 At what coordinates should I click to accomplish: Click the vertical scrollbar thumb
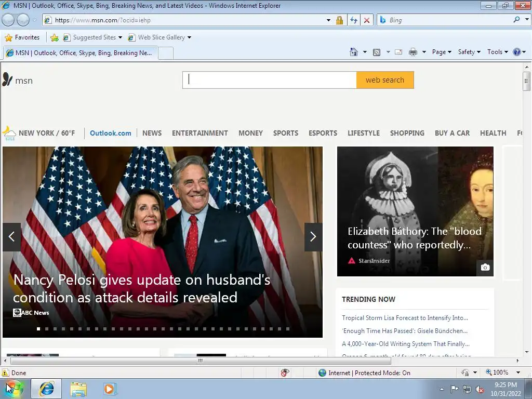click(x=527, y=81)
